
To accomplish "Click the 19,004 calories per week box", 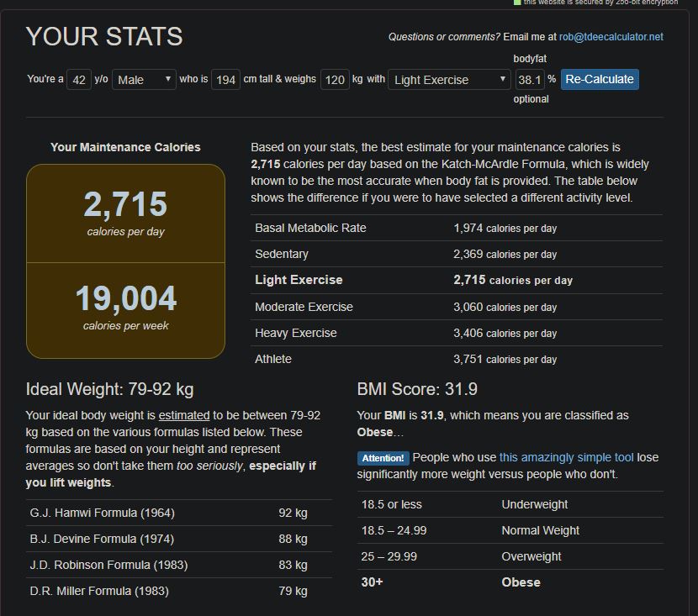I will 126,308.
